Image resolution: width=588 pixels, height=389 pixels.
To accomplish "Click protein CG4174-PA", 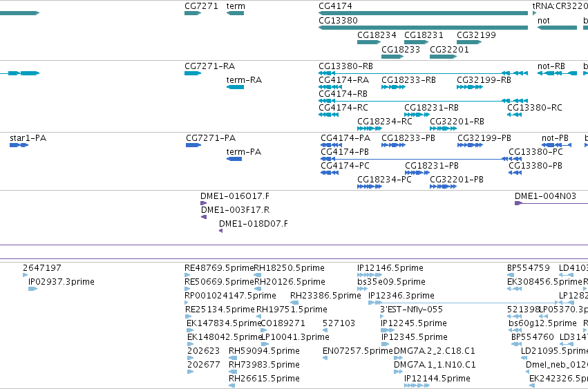I will pyautogui.click(x=345, y=138).
